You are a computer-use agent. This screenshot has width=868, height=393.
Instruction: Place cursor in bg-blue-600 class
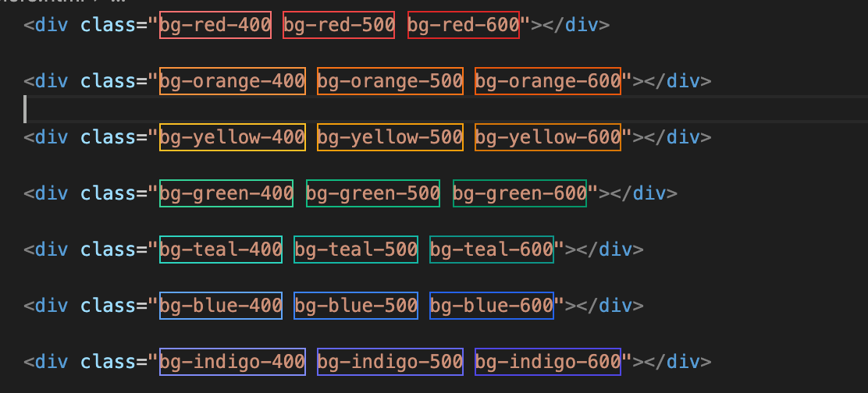(492, 306)
